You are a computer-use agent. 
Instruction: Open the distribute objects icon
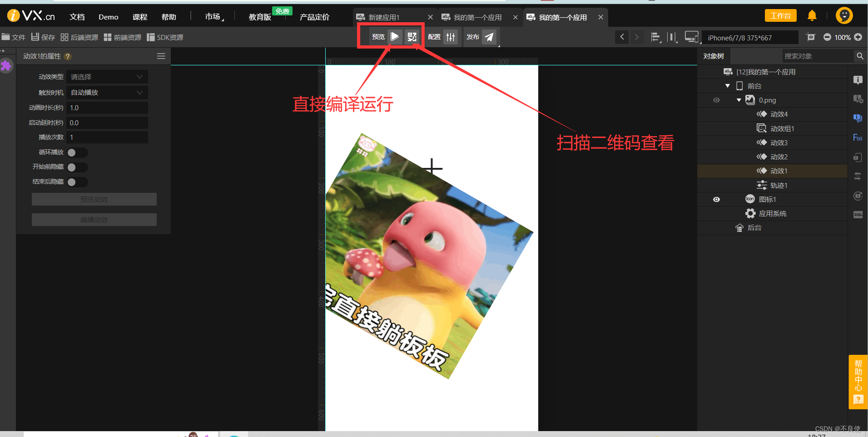672,37
